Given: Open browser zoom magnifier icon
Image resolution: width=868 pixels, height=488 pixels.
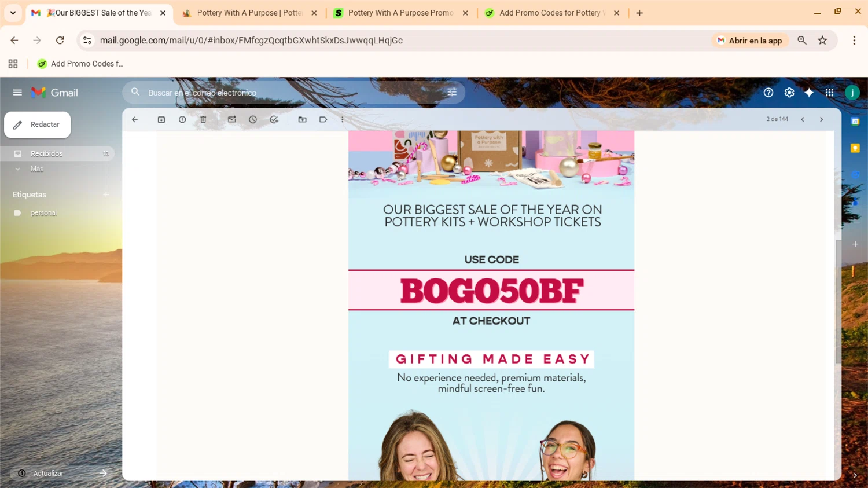Looking at the screenshot, I should tap(802, 40).
